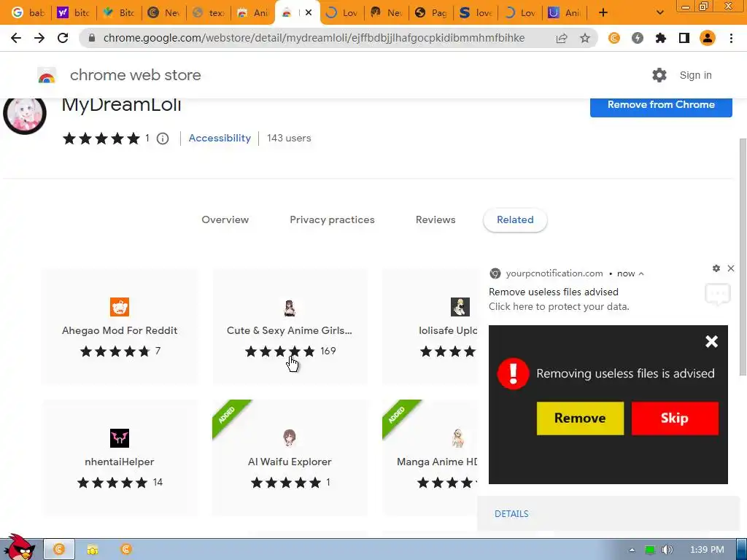747x560 pixels.
Task: Click the Chrome Web Store logo
Action: [47, 75]
